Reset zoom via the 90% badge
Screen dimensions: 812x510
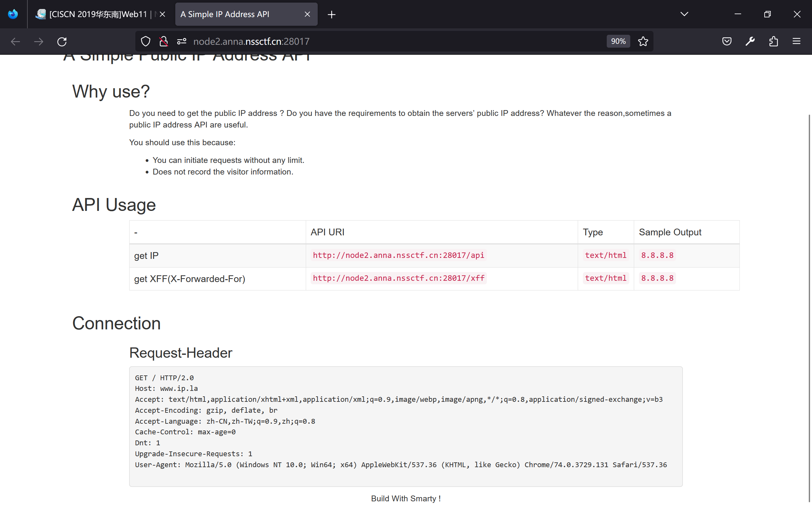coord(618,42)
